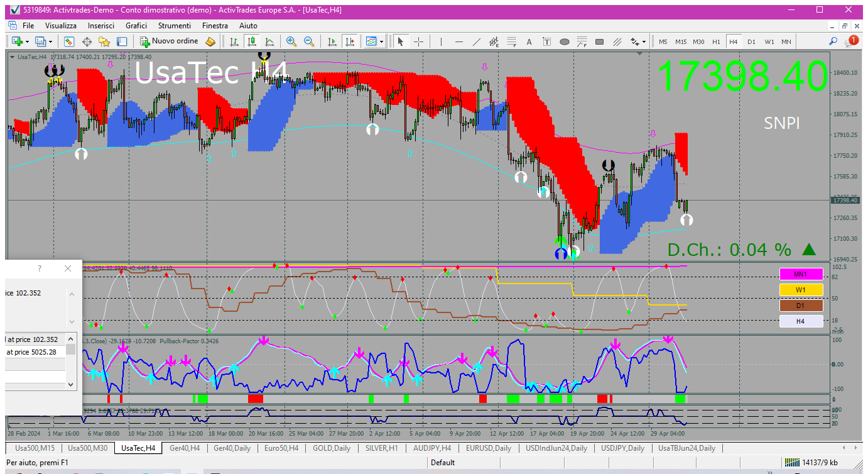Select the equidistant channel tool
Screen dimensions: 868x474
[x=494, y=41]
